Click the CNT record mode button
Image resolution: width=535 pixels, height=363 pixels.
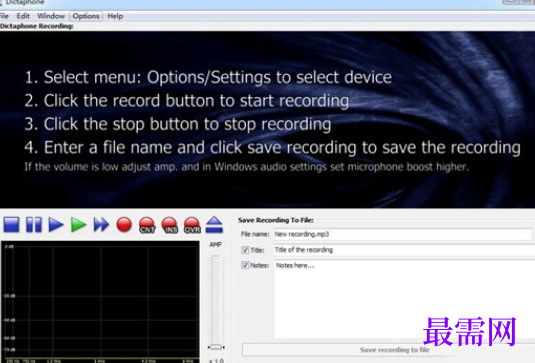(147, 226)
